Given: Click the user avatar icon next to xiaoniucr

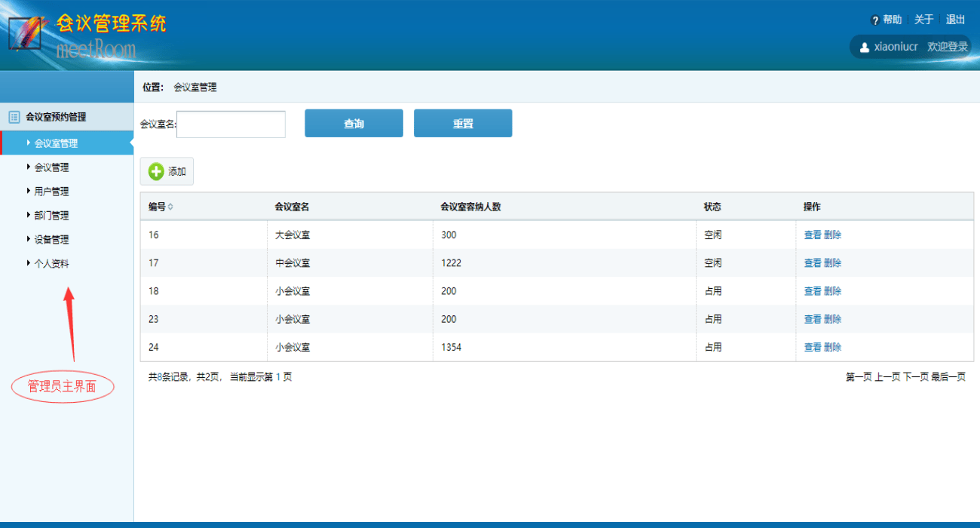Looking at the screenshot, I should point(865,45).
